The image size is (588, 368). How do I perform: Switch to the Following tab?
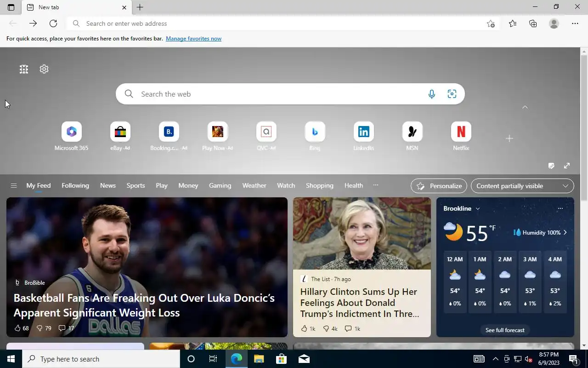pyautogui.click(x=75, y=185)
